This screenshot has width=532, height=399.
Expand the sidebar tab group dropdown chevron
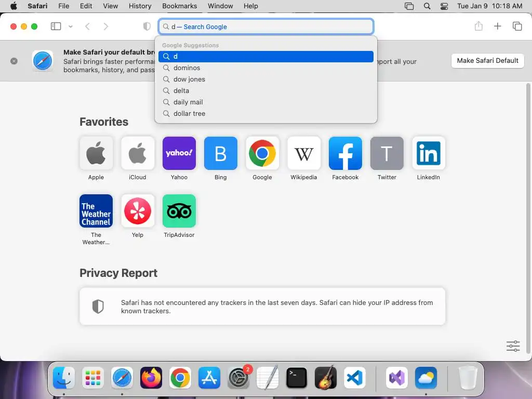pyautogui.click(x=71, y=26)
